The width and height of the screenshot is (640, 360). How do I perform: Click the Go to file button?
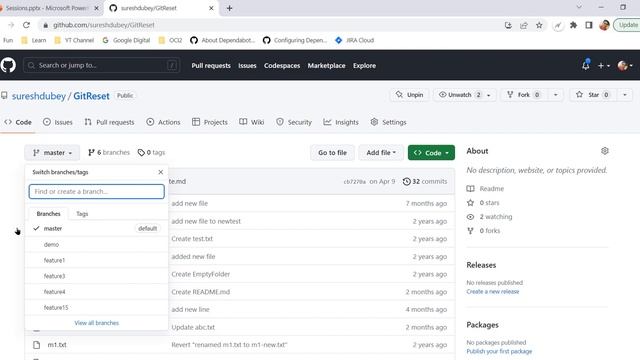point(332,153)
